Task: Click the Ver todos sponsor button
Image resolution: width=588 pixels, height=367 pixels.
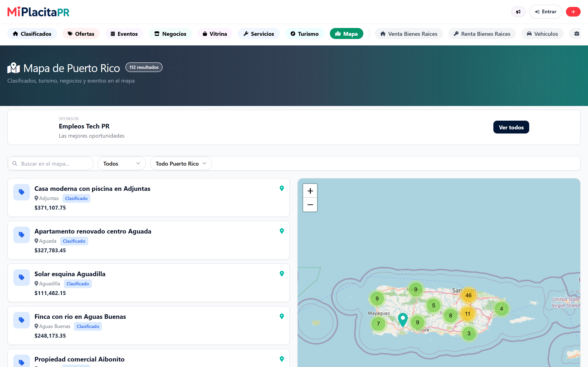Action: (511, 127)
